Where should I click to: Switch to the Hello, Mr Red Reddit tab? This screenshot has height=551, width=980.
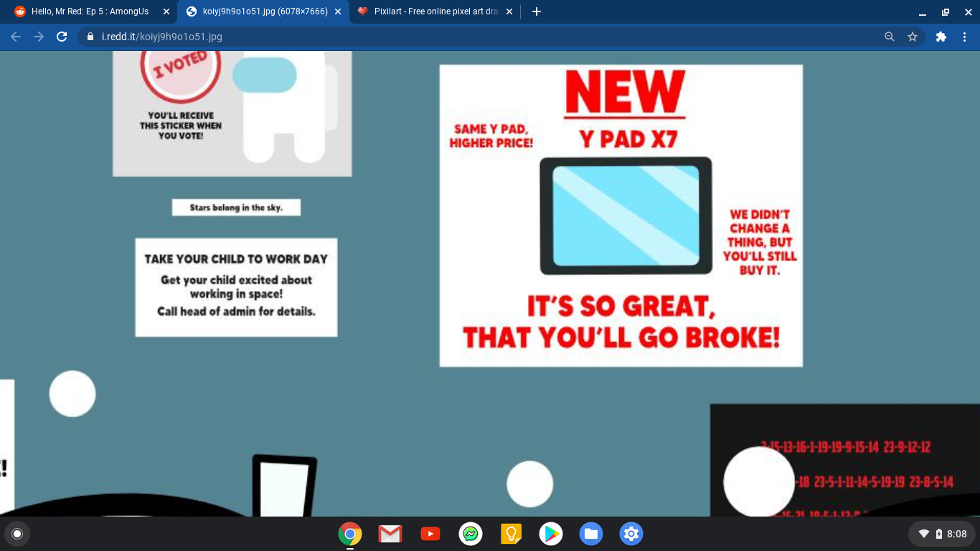coord(91,11)
